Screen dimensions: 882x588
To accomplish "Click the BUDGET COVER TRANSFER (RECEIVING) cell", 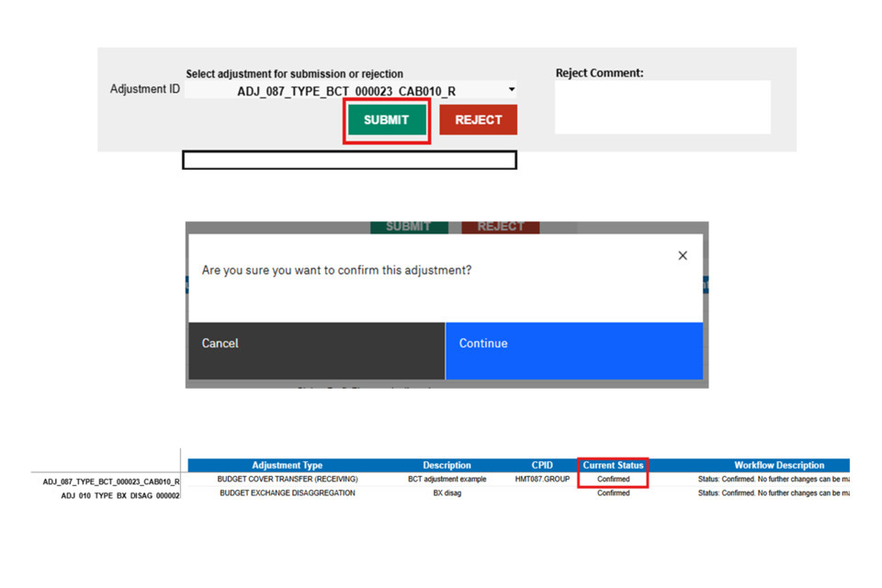I will (x=288, y=480).
